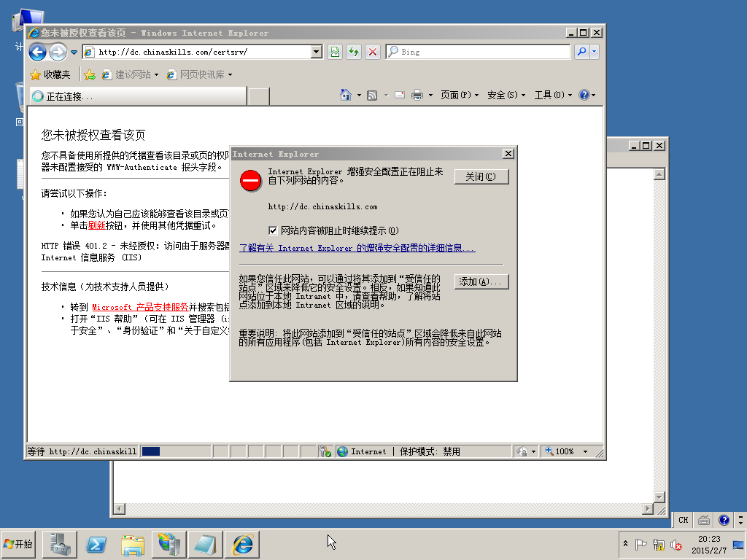Click the blocked URL http://dc.chinaskills.com text
The width and height of the screenshot is (747, 560).
pos(322,206)
